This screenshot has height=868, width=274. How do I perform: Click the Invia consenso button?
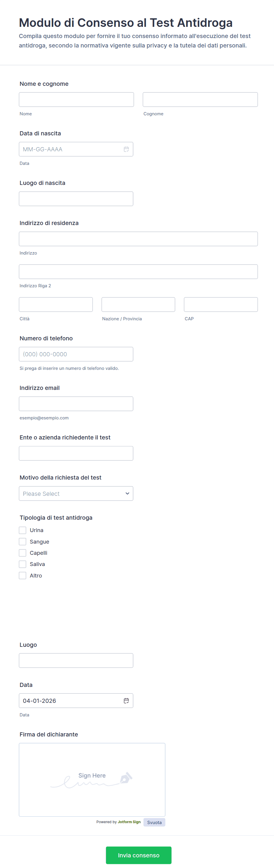(138, 855)
